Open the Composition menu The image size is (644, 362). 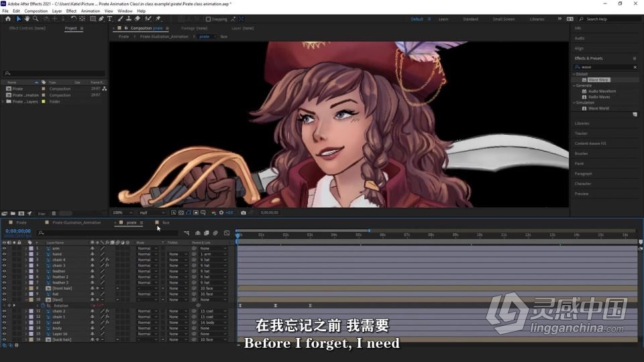coord(36,11)
